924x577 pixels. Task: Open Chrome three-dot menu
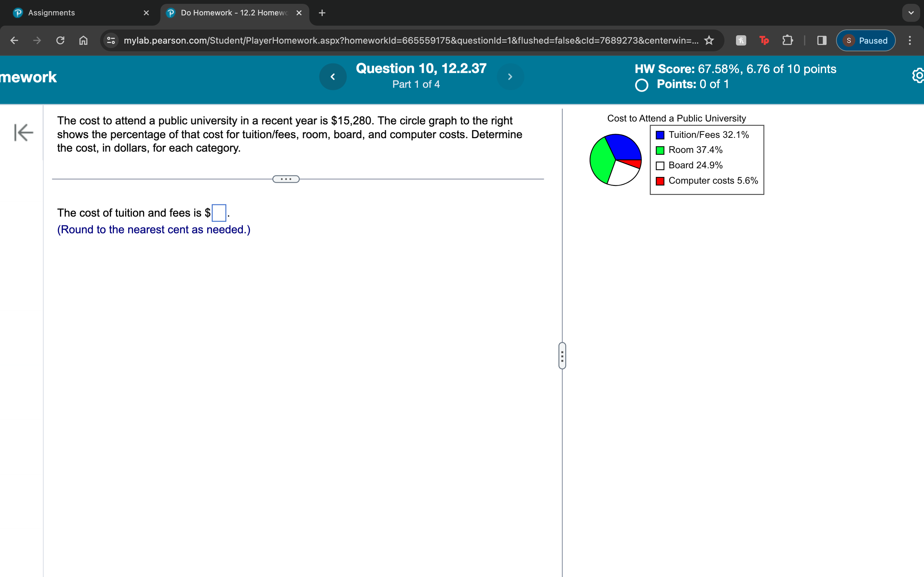tap(910, 40)
